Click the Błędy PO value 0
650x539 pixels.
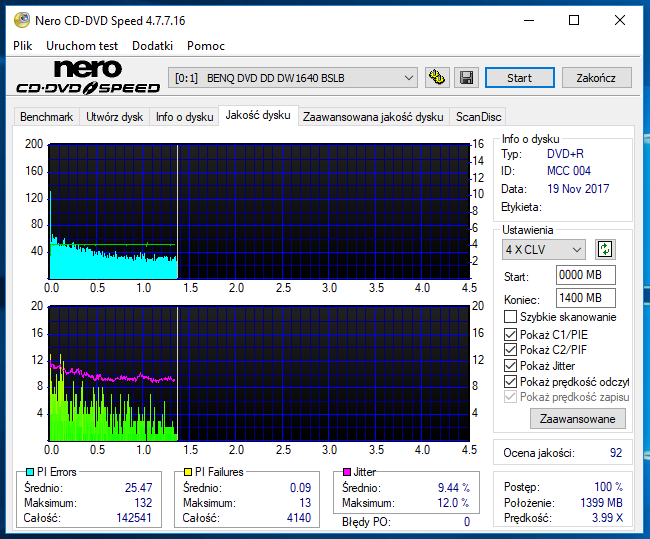click(x=467, y=522)
